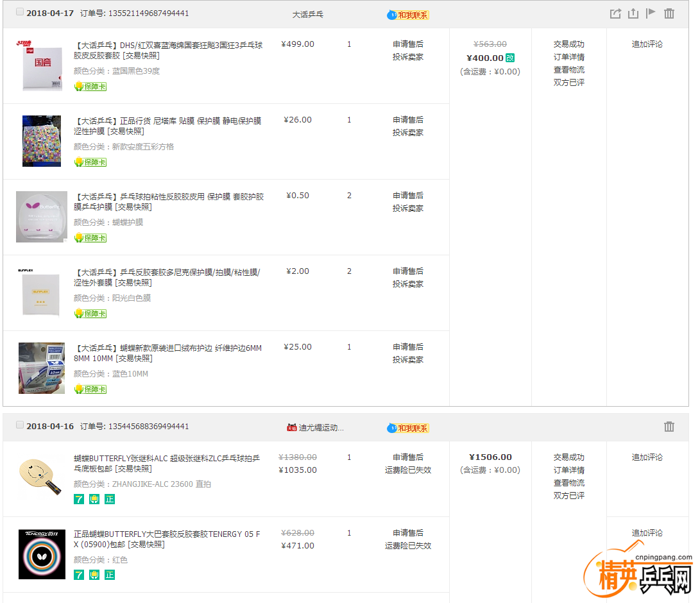Viewport: 700px width, 603px height.
Task: Open the 迪尤缇运动 store link
Action: [321, 428]
